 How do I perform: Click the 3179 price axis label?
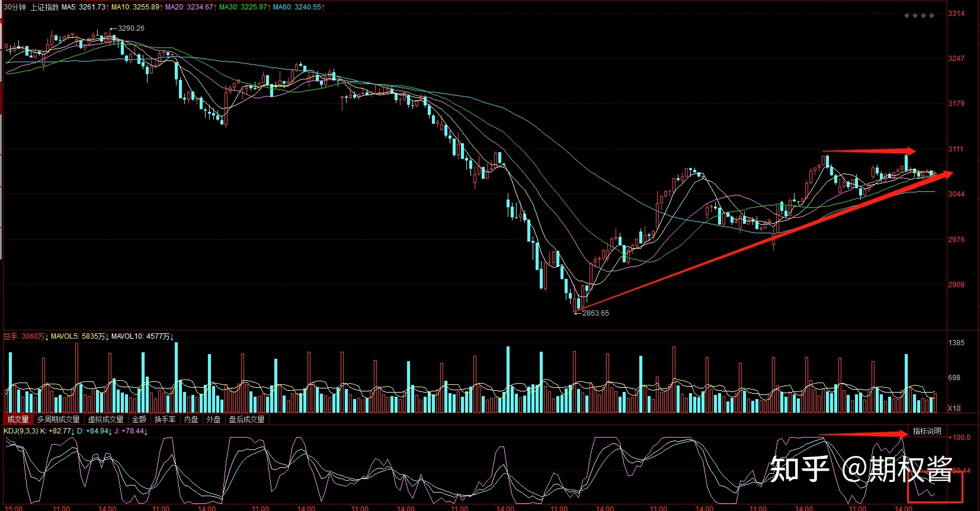[956, 104]
